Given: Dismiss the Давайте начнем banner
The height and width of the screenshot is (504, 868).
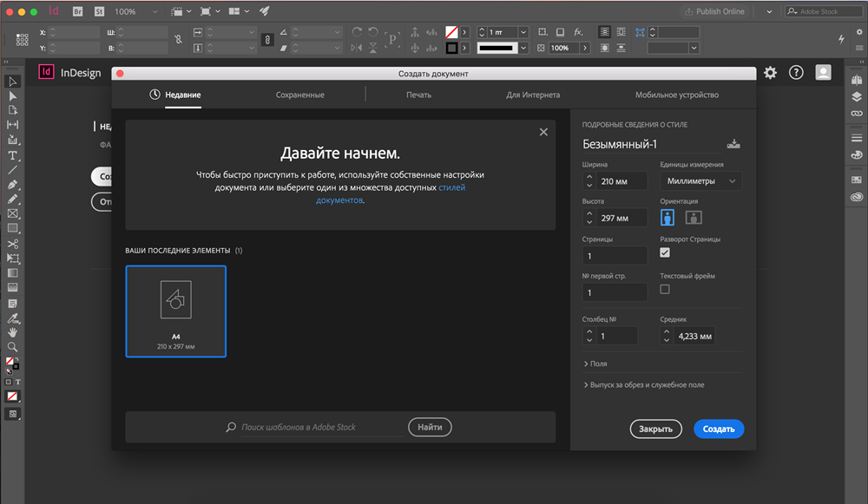Looking at the screenshot, I should (543, 132).
